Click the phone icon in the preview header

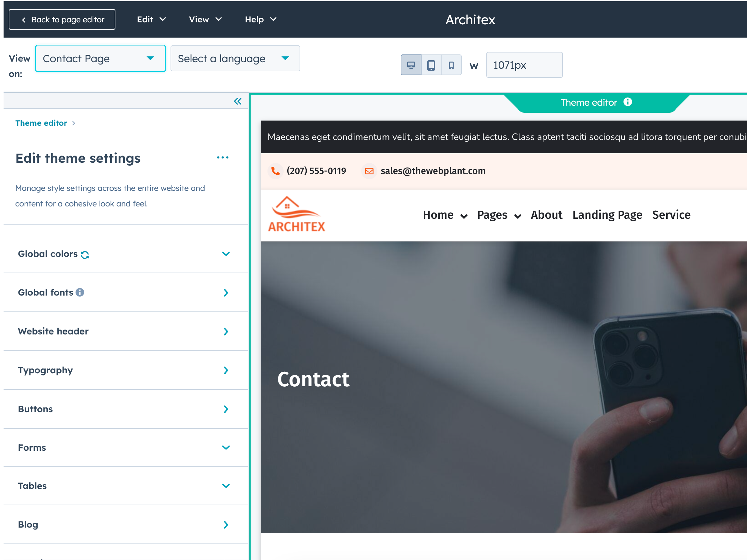point(276,171)
